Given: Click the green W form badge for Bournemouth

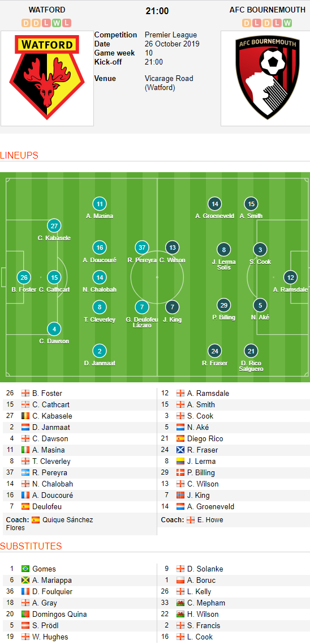Looking at the screenshot, I should [x=287, y=23].
